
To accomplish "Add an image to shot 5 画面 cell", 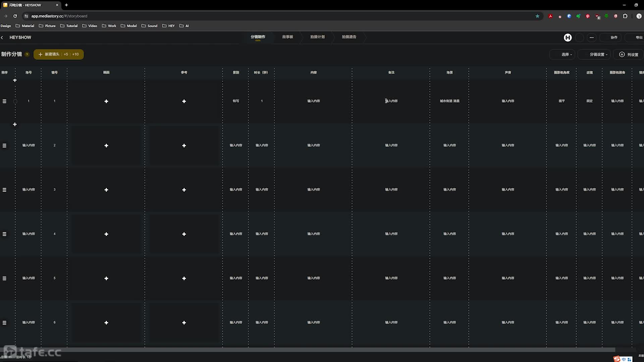I will coord(106,278).
